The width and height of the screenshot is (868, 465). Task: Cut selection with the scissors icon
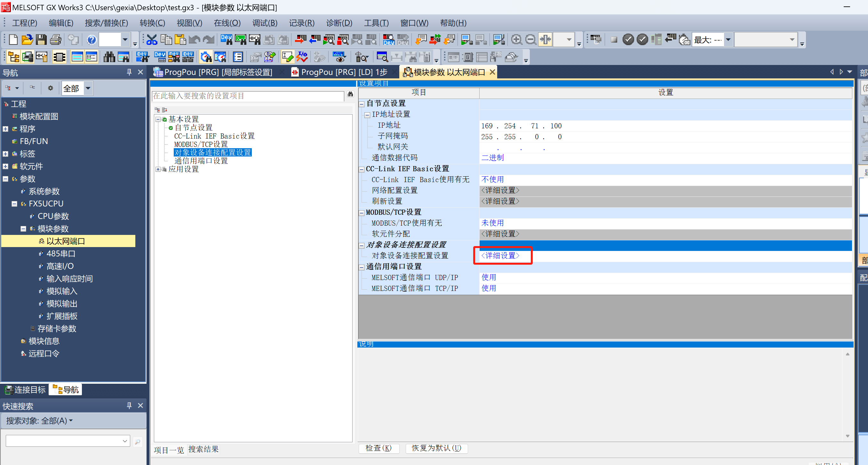[x=152, y=40]
